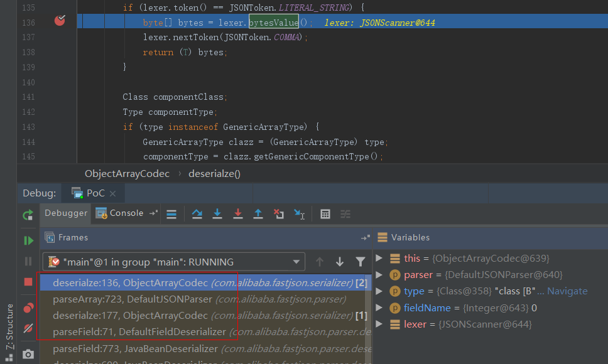Click the Step Out icon
The width and height of the screenshot is (608, 364).
pyautogui.click(x=258, y=214)
